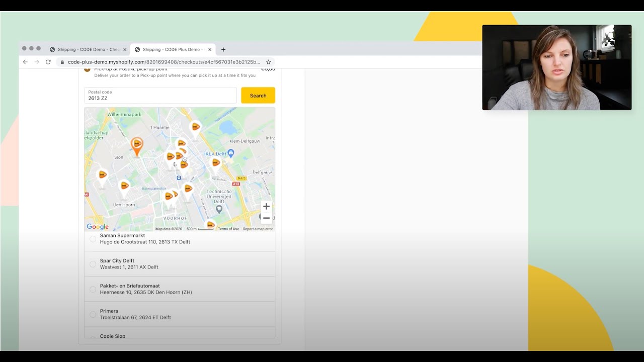This screenshot has height=362, width=644.
Task: Select the Primera pickup point radio button
Action: pyautogui.click(x=93, y=314)
